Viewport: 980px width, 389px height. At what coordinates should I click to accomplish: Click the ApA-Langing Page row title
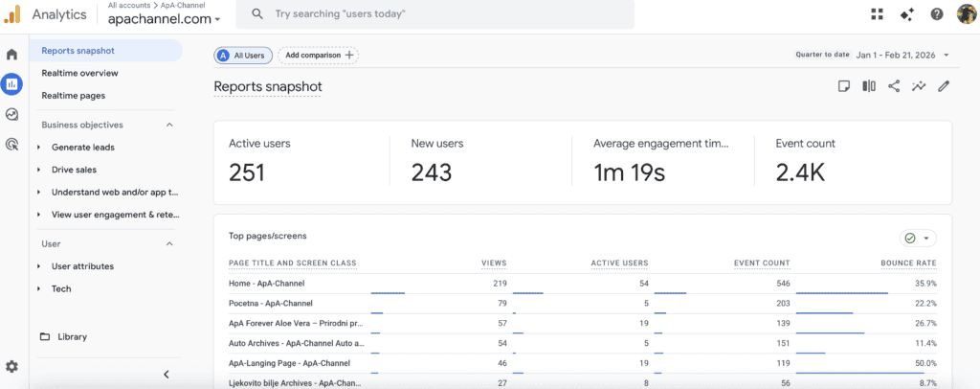[289, 363]
